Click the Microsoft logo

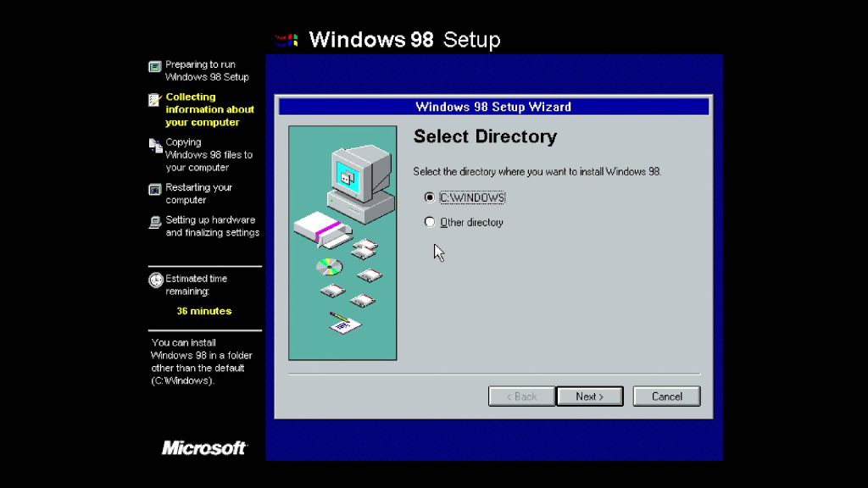pyautogui.click(x=204, y=447)
